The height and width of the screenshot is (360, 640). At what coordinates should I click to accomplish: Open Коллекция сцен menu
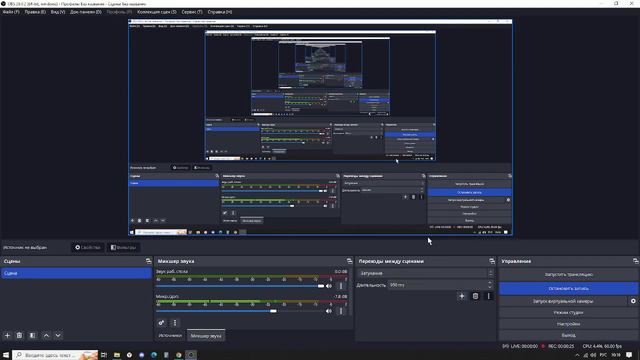157,12
